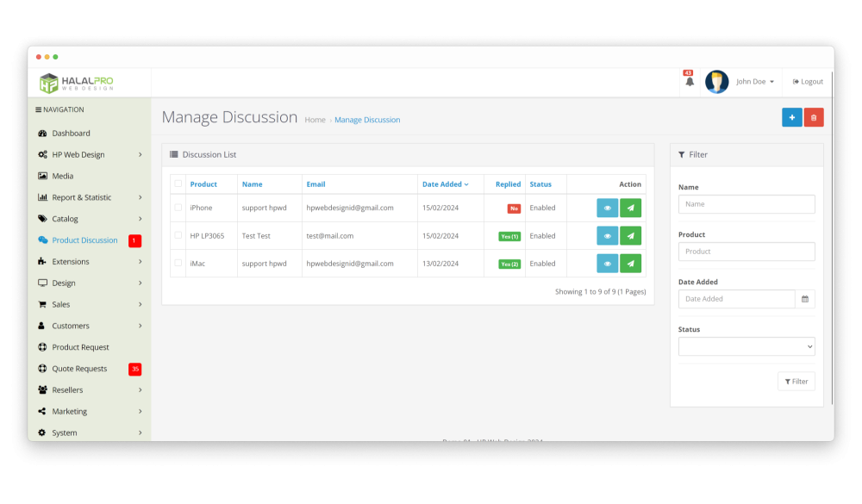Check the checkbox for iPhone discussion
Screen dimensions: 862x504
coord(178,208)
